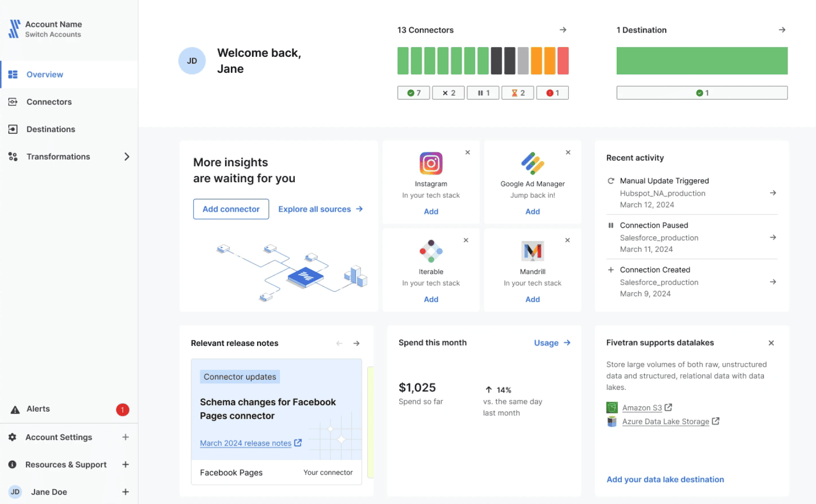Expand the Transformations submenu chevron
The width and height of the screenshot is (816, 504).
coord(127,156)
